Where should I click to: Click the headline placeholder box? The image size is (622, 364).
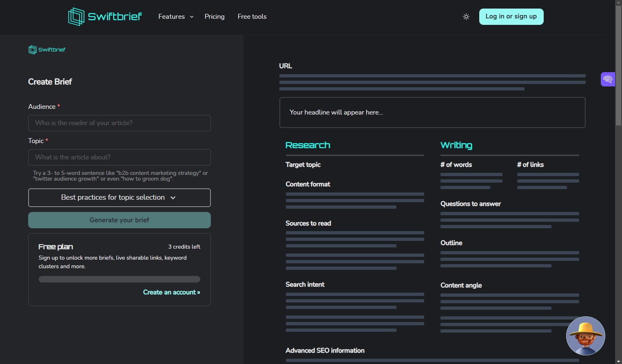coord(432,112)
